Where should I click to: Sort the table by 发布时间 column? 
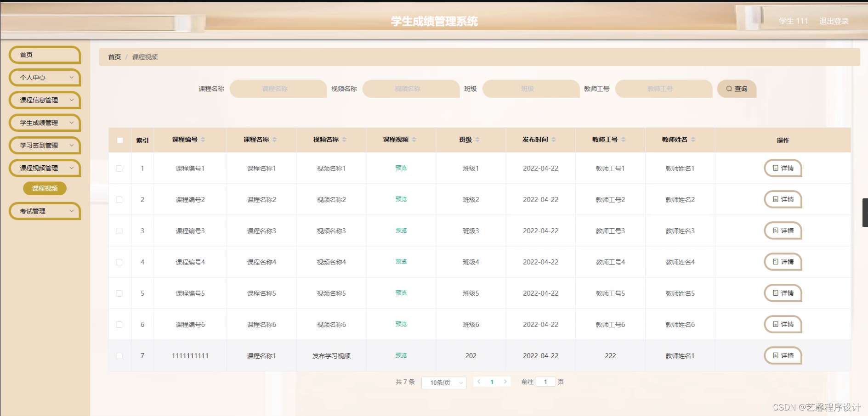[555, 140]
